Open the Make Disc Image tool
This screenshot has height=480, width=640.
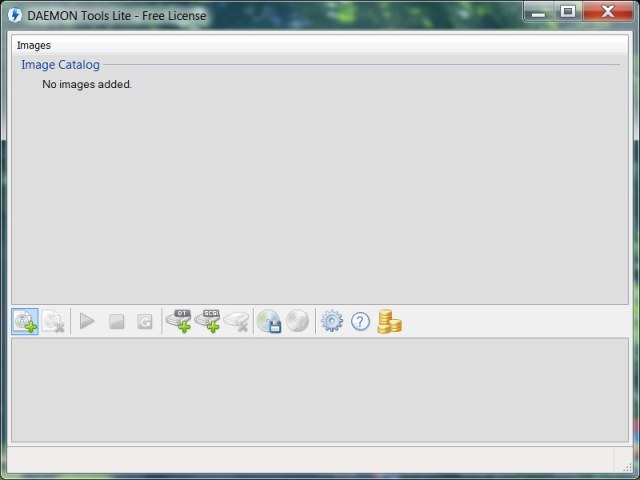coord(268,321)
